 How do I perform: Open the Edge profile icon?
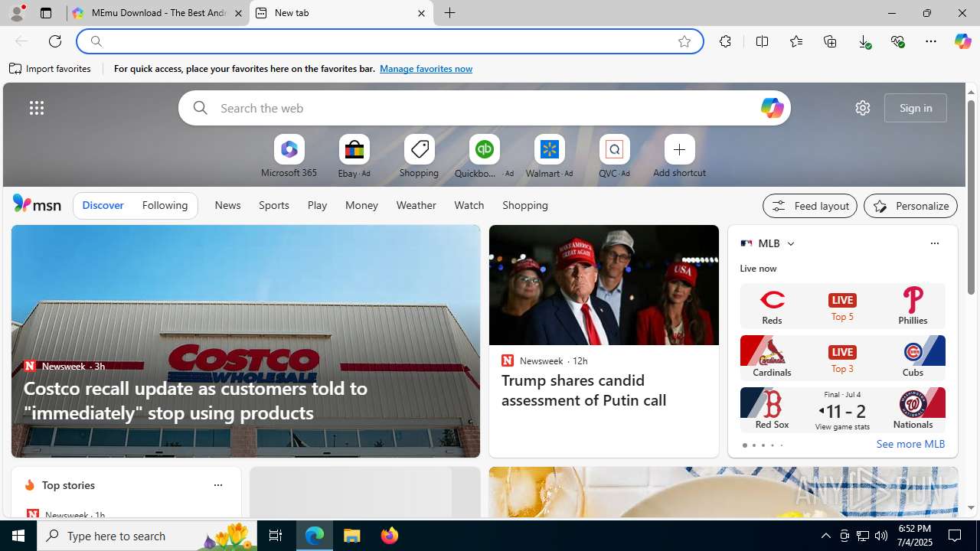[x=16, y=13]
